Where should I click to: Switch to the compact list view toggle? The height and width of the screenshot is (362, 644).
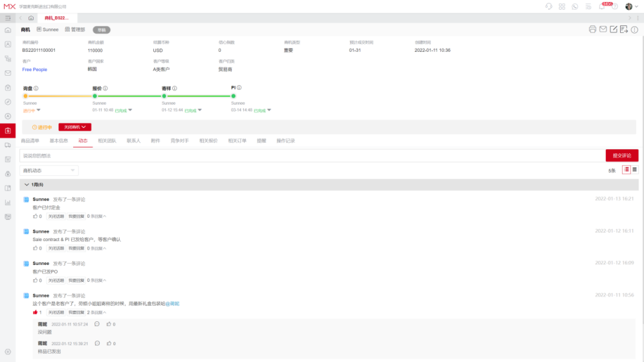(634, 169)
